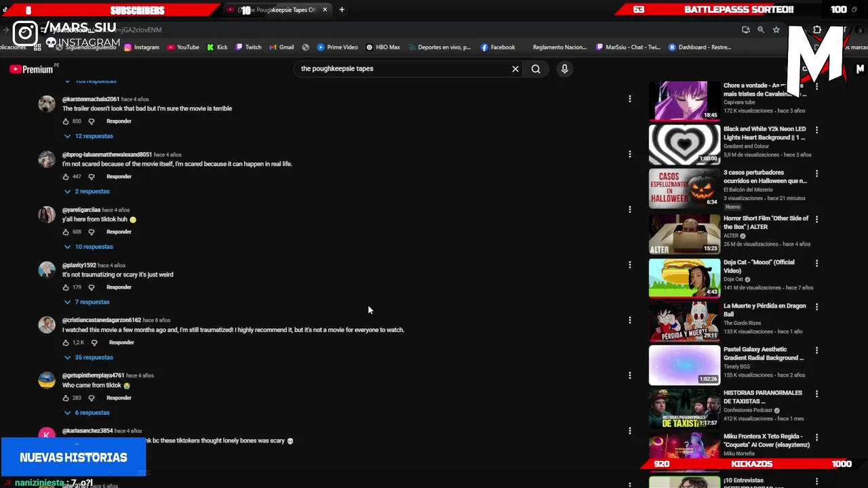Select The Poughkeepsie Tapes browser tab
The height and width of the screenshot is (488, 868).
tap(278, 9)
